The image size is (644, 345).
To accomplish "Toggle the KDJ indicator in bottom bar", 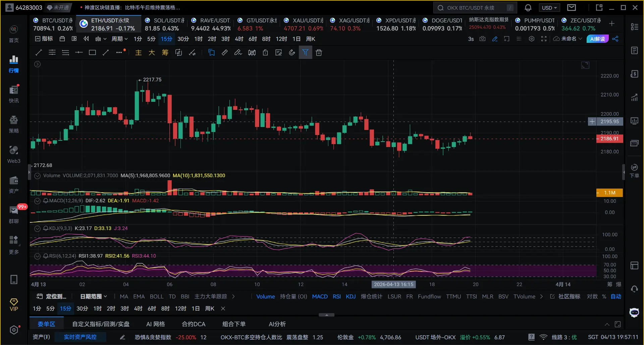I will (351, 296).
